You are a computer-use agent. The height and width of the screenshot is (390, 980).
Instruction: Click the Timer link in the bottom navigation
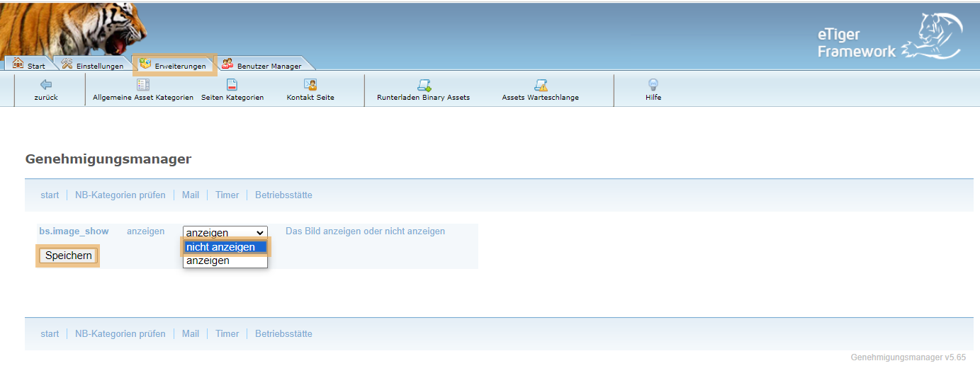227,333
